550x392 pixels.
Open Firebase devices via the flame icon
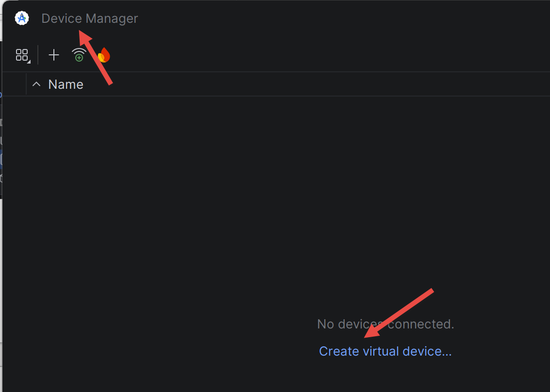pyautogui.click(x=104, y=55)
